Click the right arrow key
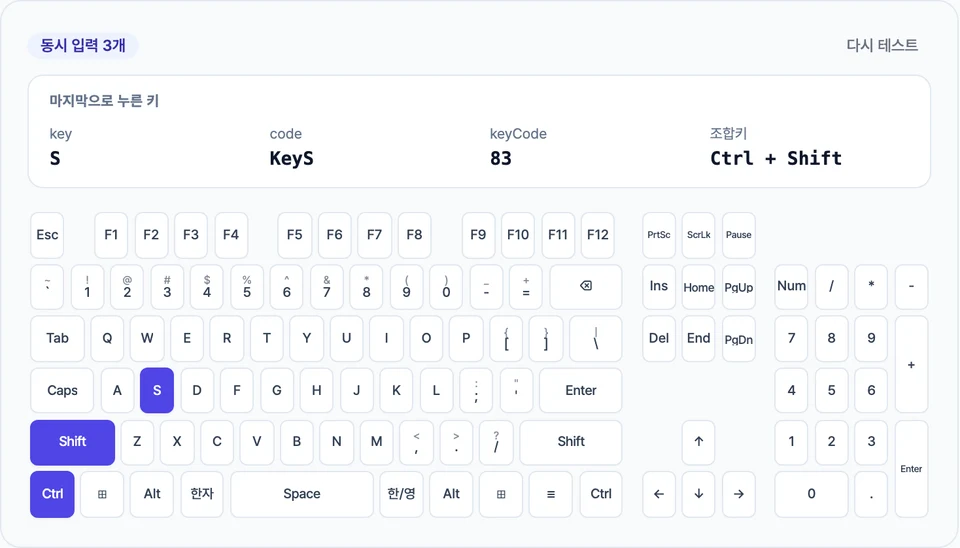This screenshot has width=960, height=548. pyautogui.click(x=738, y=494)
